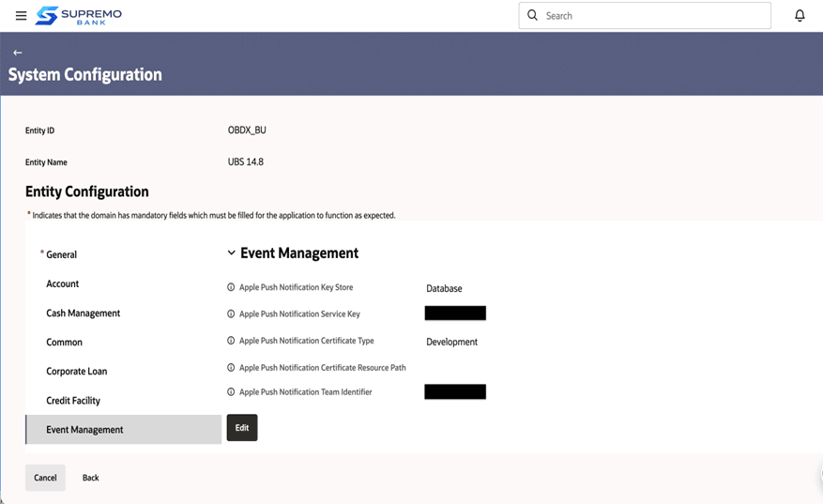Viewport: 823px width, 504px height.
Task: Select the General domain
Action: (x=61, y=254)
